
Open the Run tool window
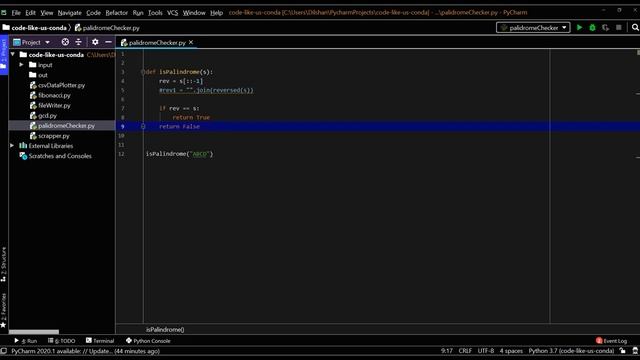pos(26,341)
